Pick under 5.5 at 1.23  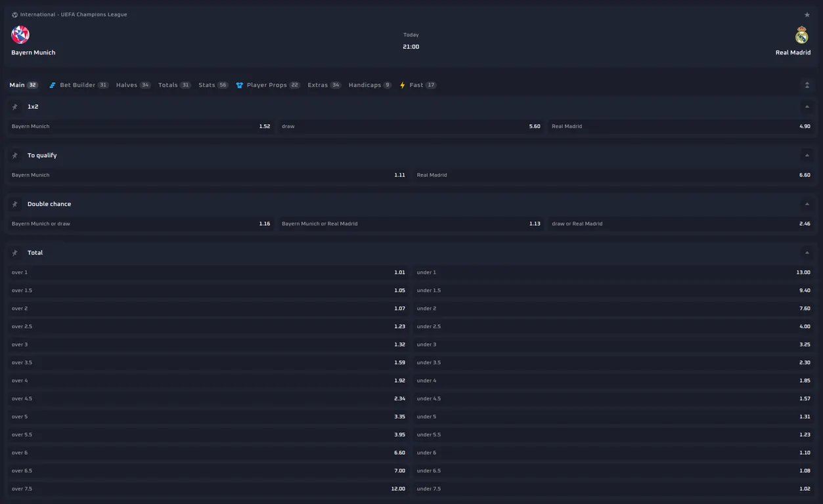coord(613,435)
